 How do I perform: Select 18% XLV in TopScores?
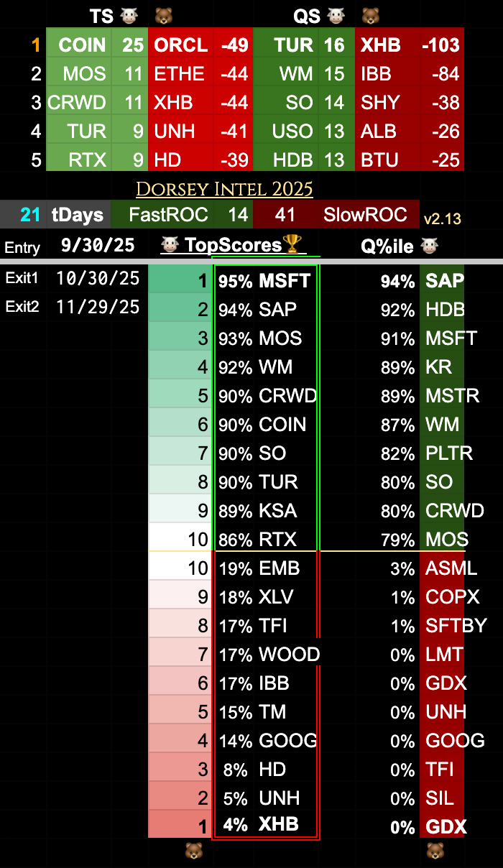tap(257, 597)
